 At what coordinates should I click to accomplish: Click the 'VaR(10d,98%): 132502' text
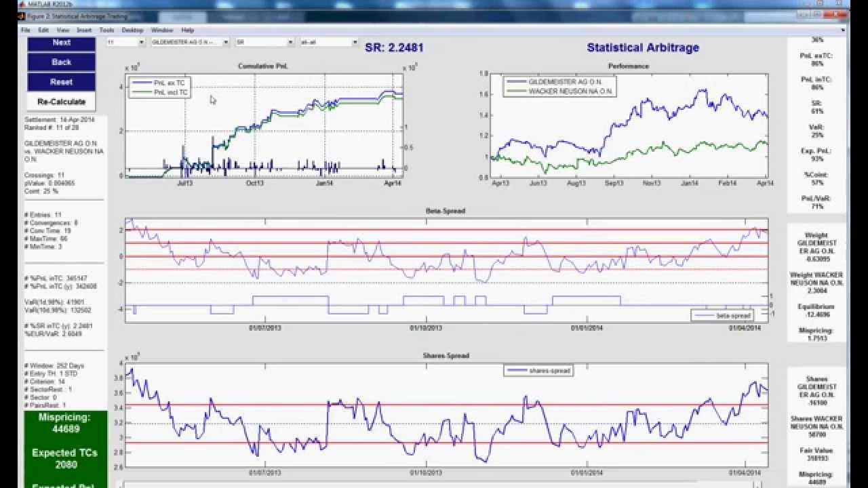(x=58, y=310)
